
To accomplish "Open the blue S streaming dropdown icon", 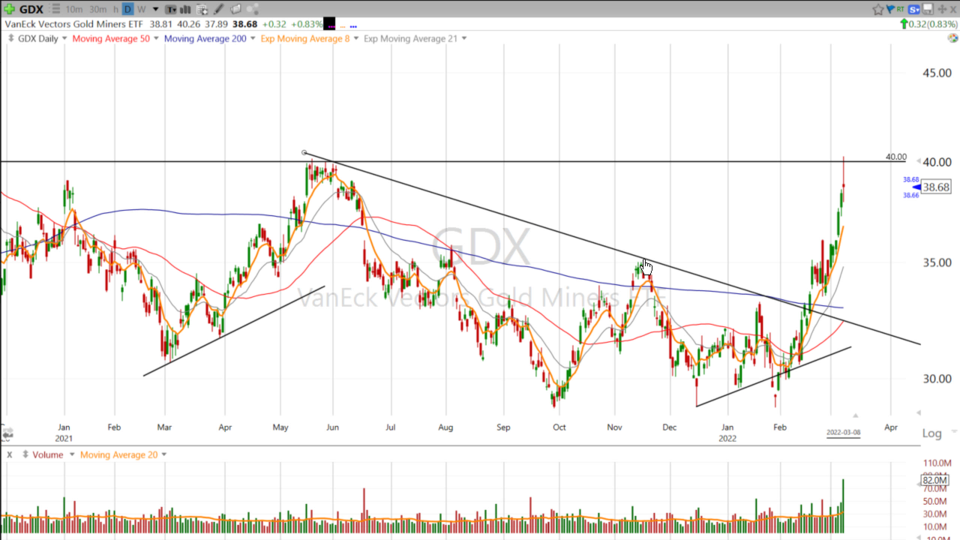I will (x=914, y=9).
